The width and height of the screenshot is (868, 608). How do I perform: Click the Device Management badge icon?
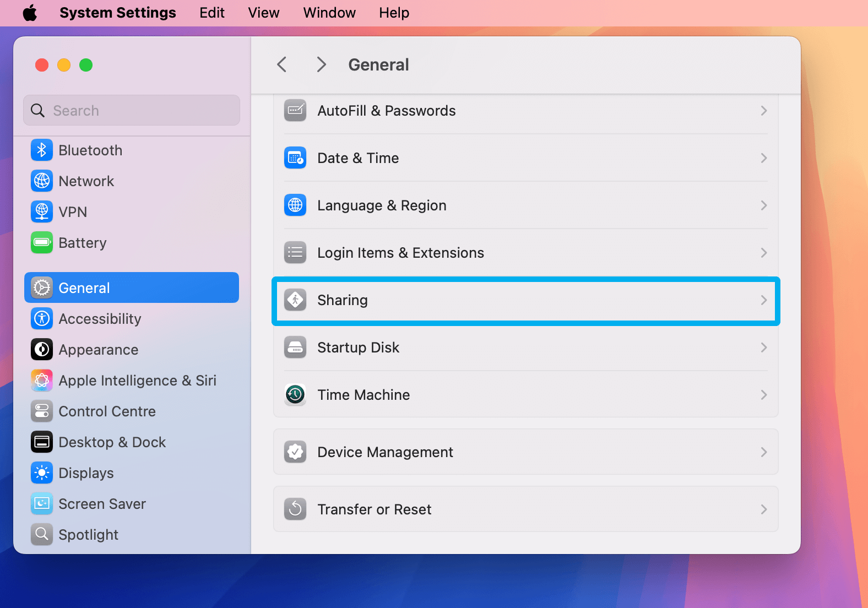[x=295, y=452]
